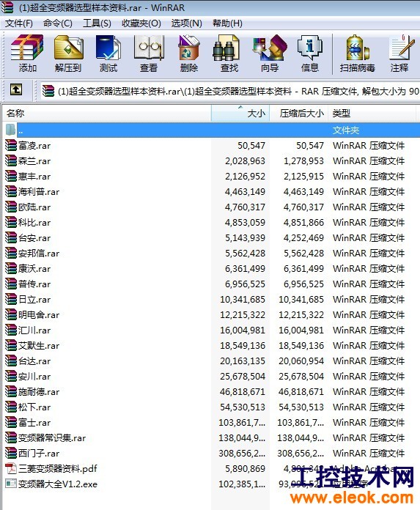Select file name 普传.rar
Image resolution: width=420 pixels, height=510 pixels.
34,284
